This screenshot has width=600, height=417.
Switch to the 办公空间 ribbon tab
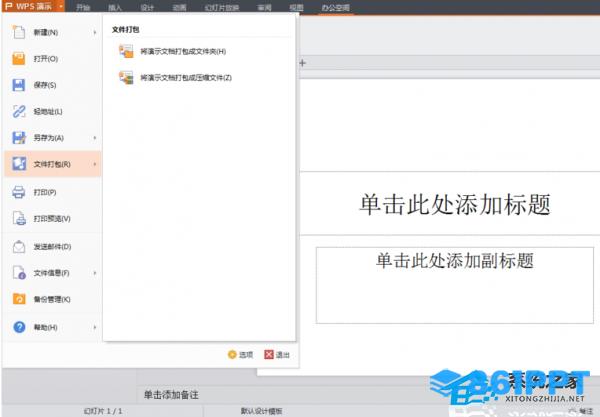point(335,7)
